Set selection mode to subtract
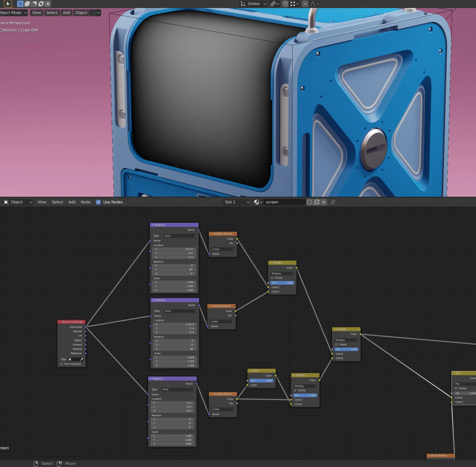This screenshot has height=467, width=476. click(34, 4)
